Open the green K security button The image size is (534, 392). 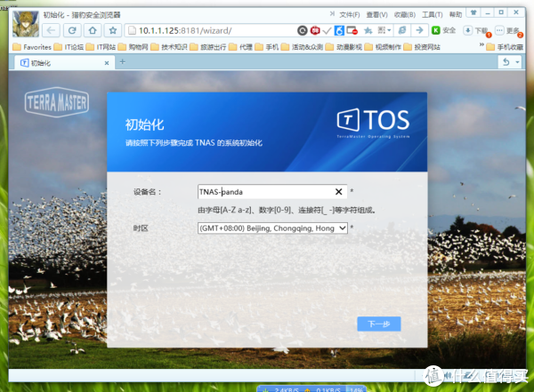click(x=443, y=30)
